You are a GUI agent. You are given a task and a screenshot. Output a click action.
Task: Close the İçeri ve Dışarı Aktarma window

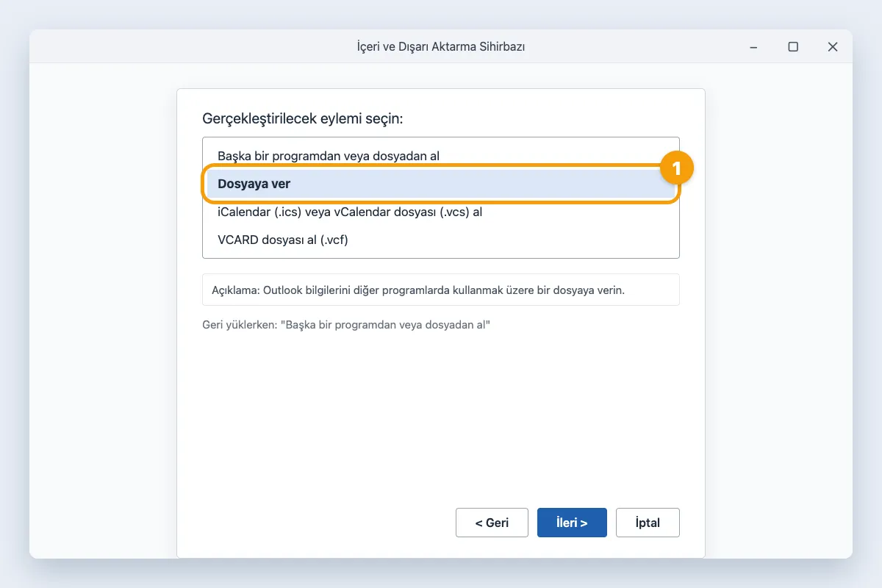833,46
